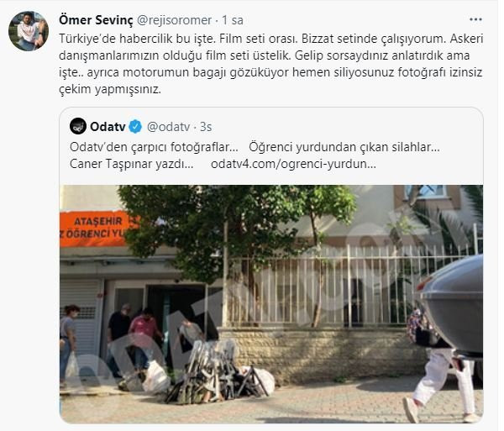Click the person in white pants in photo
Screen dimensions: 504x431
pos(439,365)
